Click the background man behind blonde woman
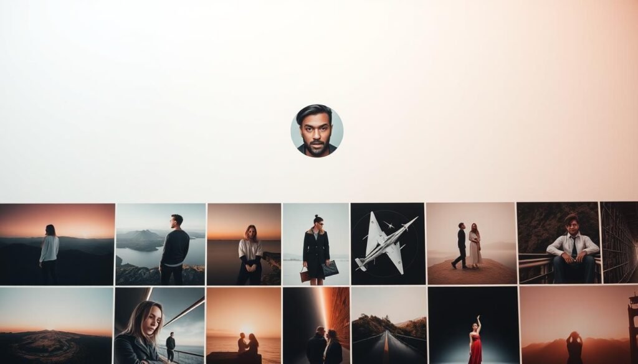 [170, 345]
